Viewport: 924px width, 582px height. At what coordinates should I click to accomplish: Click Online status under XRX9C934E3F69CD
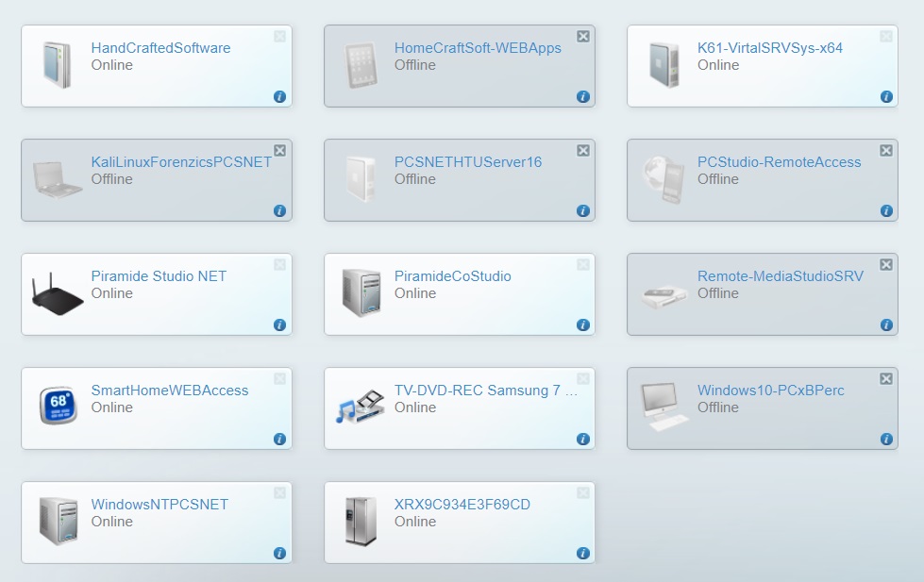tap(415, 522)
